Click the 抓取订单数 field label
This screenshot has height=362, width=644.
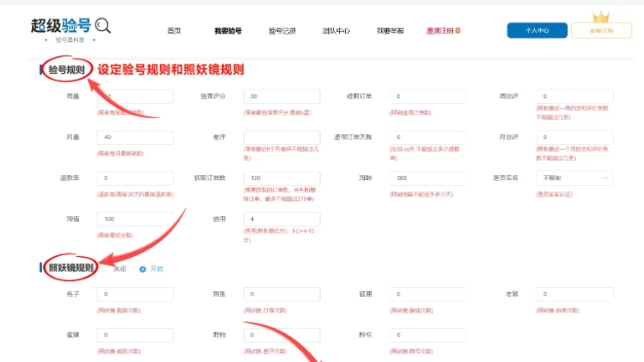click(x=209, y=178)
